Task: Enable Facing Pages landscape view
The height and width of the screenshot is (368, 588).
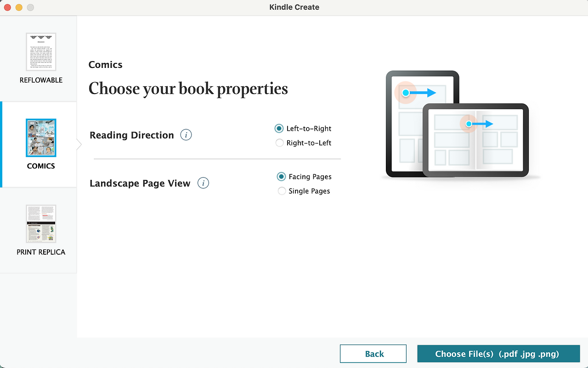Action: coord(281,177)
